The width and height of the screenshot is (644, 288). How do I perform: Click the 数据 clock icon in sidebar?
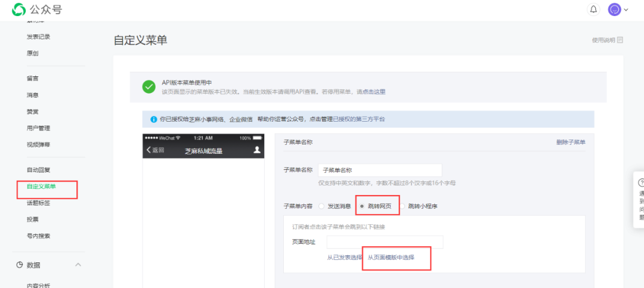pyautogui.click(x=19, y=265)
